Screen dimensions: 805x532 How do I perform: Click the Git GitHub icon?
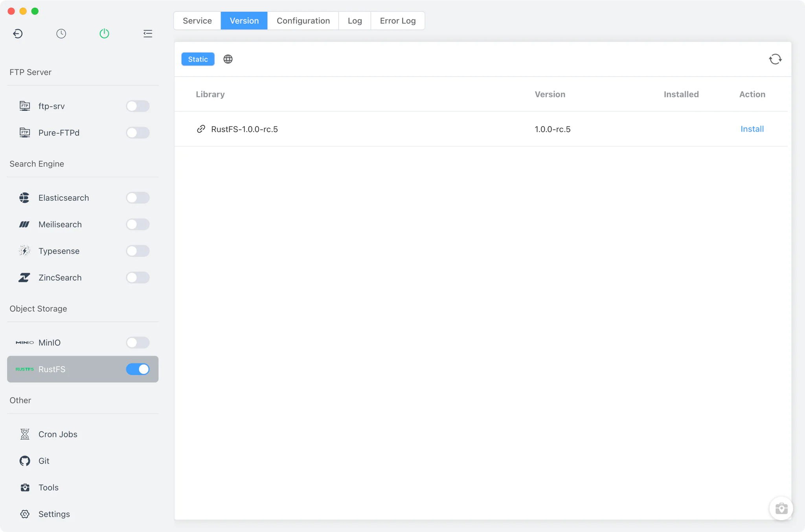(x=25, y=461)
